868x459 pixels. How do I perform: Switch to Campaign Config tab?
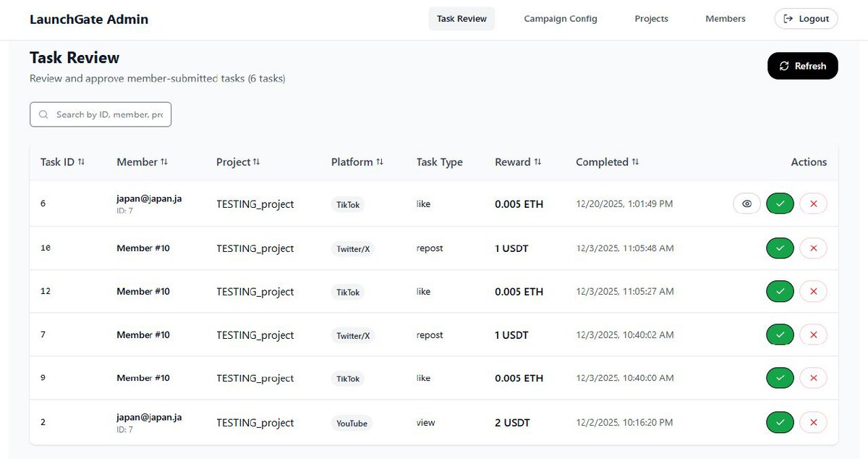coord(561,19)
